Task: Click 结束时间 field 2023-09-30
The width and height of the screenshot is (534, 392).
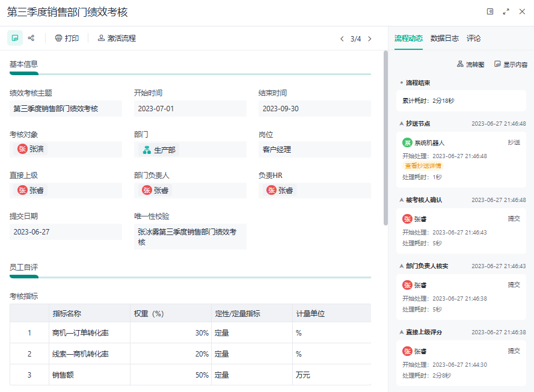Action: [315, 109]
